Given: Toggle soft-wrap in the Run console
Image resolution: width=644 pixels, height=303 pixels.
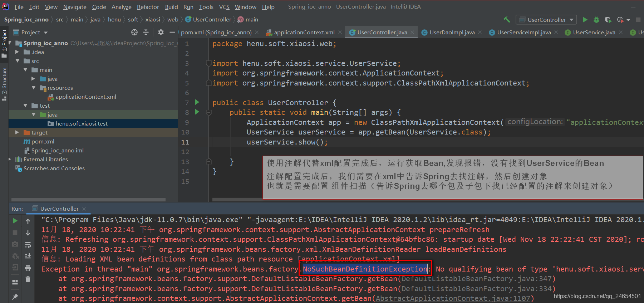Looking at the screenshot, I should (x=28, y=245).
